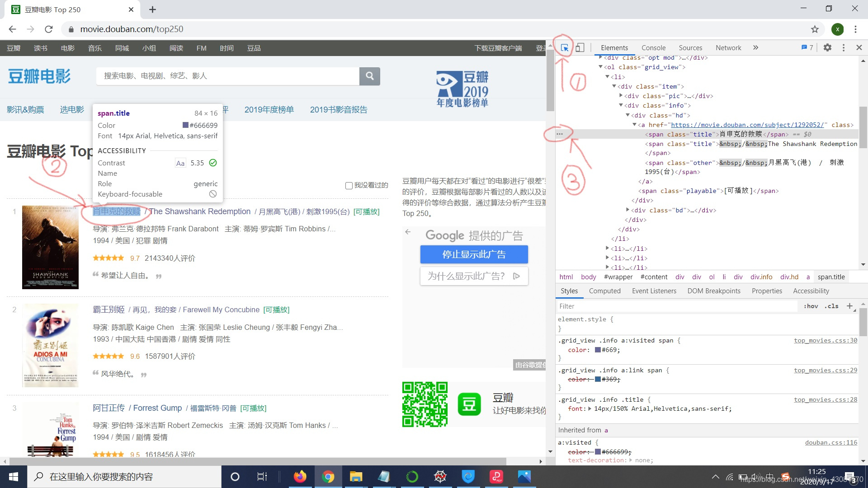Open Task View in the taskbar
The width and height of the screenshot is (868, 488).
coord(262,477)
